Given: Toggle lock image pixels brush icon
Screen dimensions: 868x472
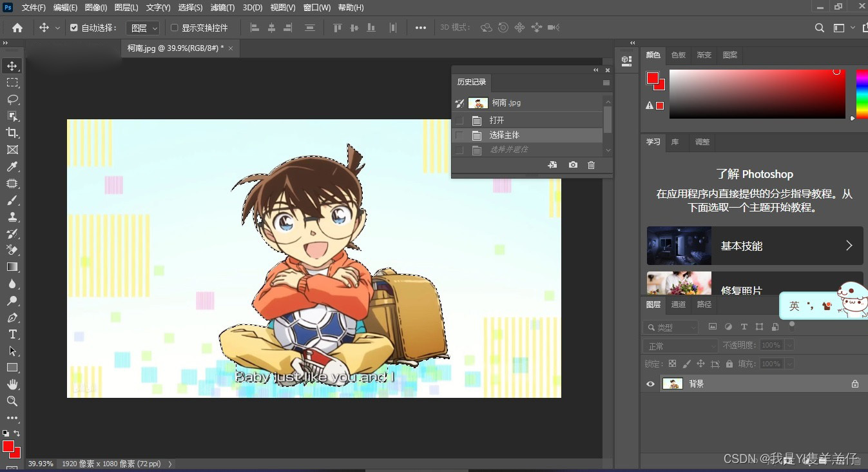Looking at the screenshot, I should (687, 364).
